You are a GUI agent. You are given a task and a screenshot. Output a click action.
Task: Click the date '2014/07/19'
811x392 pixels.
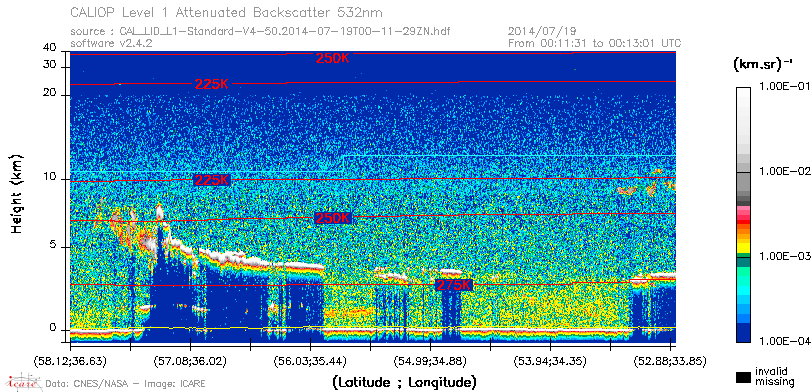pos(542,32)
